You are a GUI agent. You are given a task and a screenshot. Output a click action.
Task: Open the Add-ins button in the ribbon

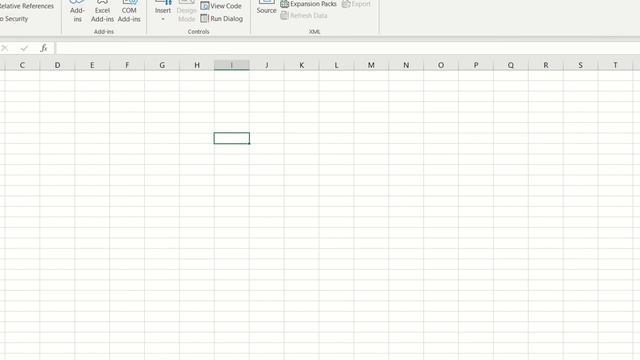(x=77, y=11)
